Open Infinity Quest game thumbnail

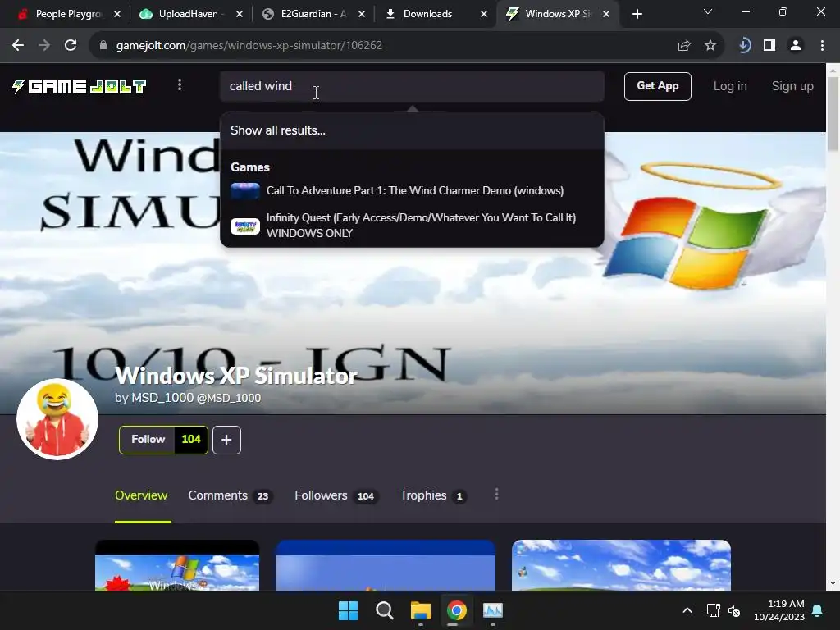coord(244,226)
